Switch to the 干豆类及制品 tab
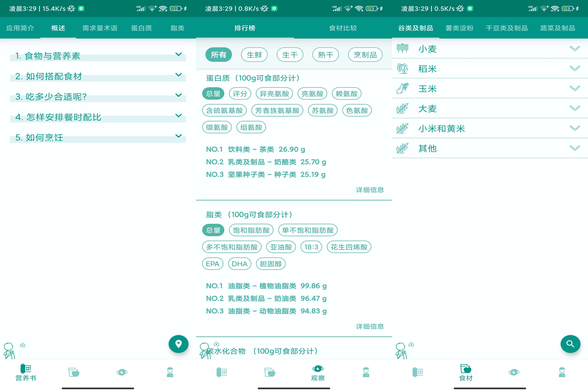 [x=507, y=28]
